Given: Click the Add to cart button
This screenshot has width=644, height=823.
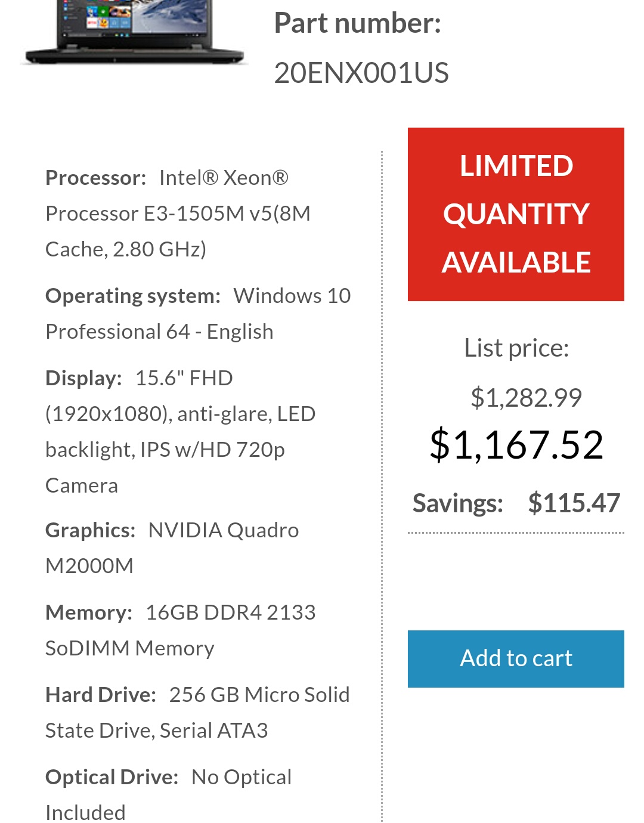Looking at the screenshot, I should (x=516, y=658).
